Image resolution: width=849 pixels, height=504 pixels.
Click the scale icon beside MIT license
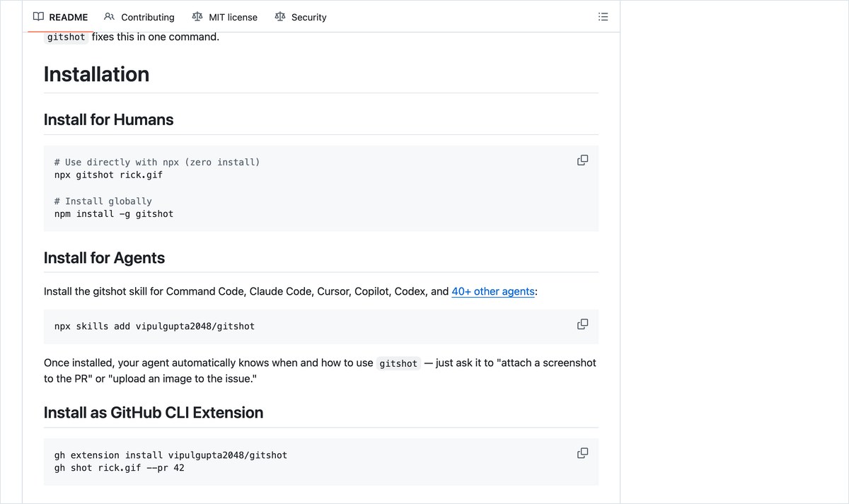point(197,17)
